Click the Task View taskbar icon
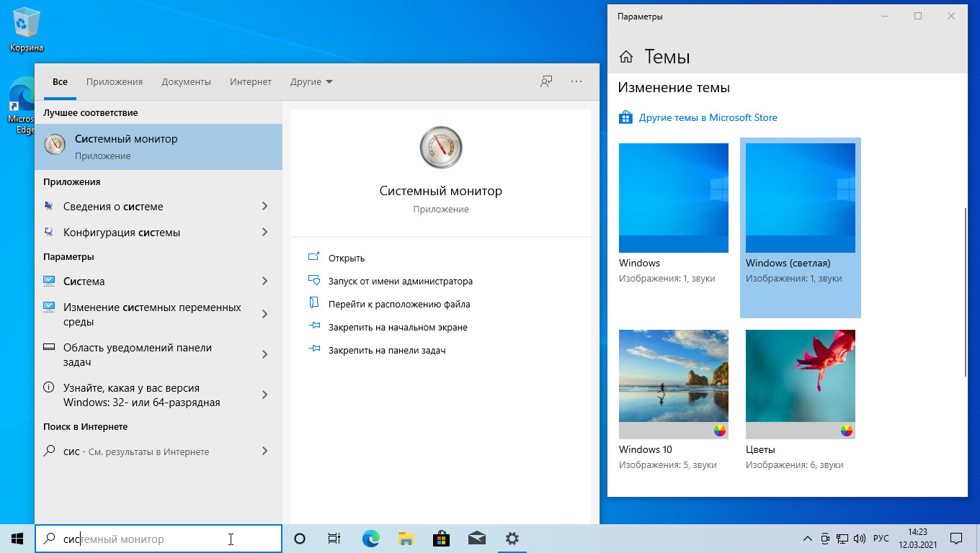 334,539
